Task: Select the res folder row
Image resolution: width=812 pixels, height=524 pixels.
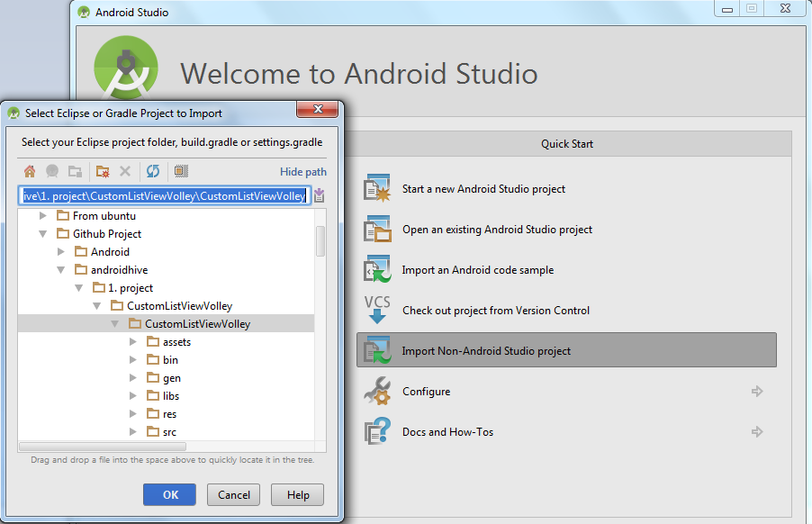Action: point(167,414)
